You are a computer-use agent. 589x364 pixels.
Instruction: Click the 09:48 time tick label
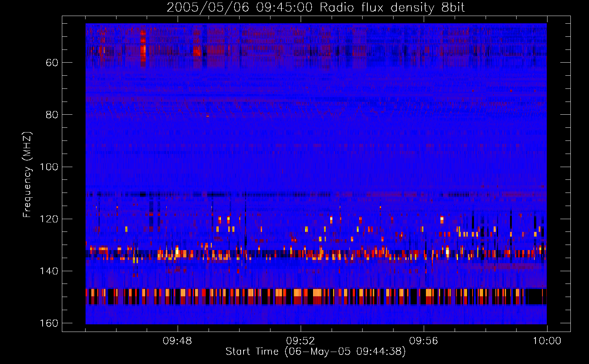tap(177, 341)
